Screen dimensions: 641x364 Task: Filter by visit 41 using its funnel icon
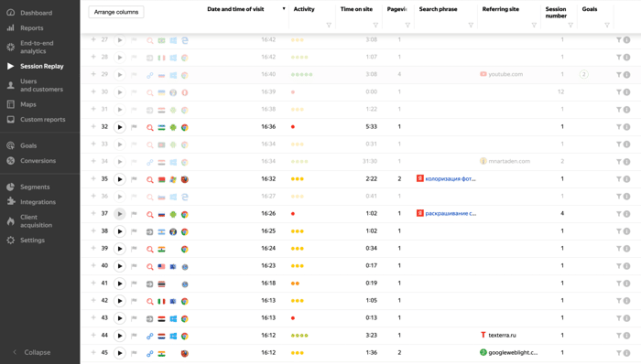click(618, 284)
